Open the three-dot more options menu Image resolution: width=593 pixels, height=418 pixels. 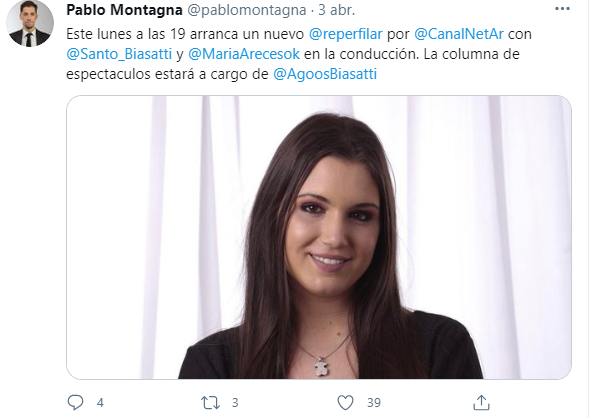pos(562,9)
